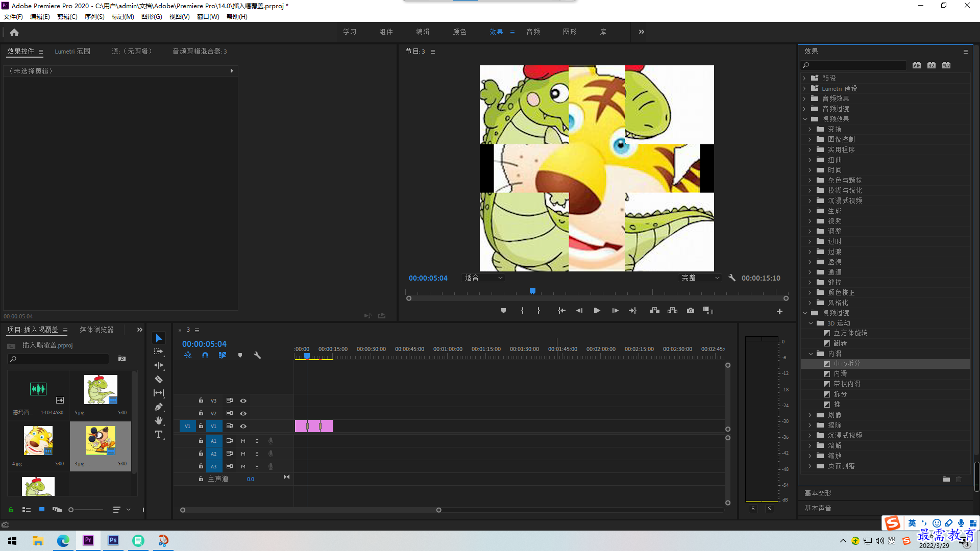The image size is (980, 551).
Task: Click the Home icon
Action: click(x=14, y=32)
